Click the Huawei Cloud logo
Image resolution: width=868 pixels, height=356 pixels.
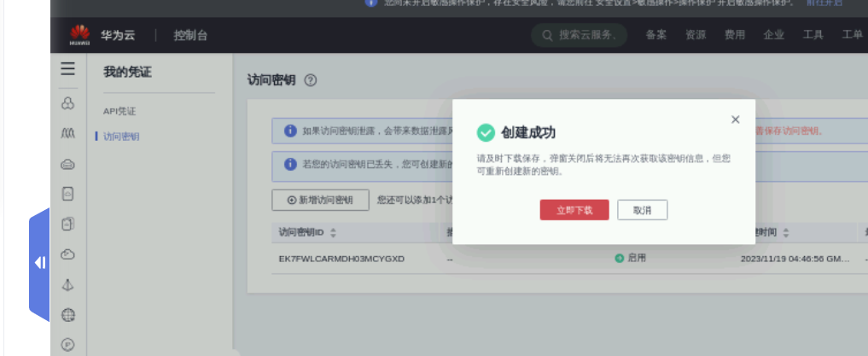(79, 35)
